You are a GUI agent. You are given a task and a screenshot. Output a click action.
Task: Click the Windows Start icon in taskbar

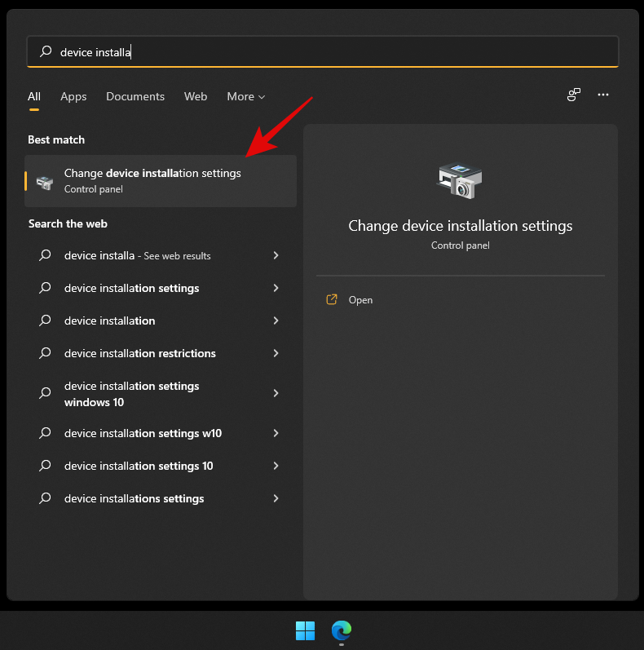pyautogui.click(x=305, y=630)
